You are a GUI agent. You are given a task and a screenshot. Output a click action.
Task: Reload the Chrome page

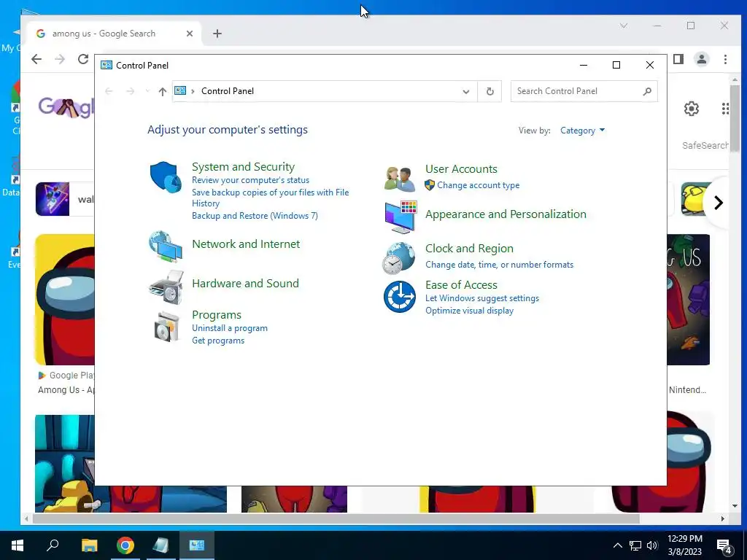point(83,59)
